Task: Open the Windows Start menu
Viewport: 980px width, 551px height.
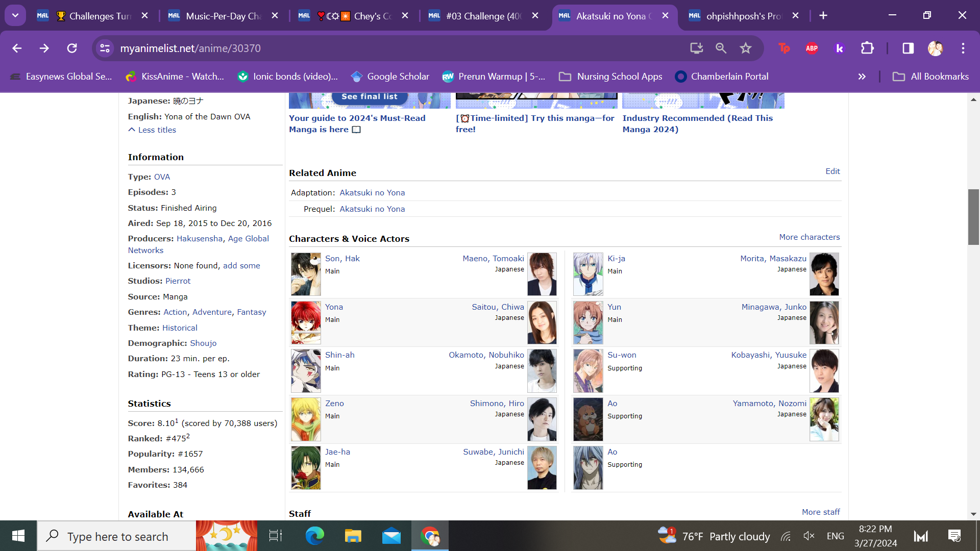Action: [x=18, y=536]
